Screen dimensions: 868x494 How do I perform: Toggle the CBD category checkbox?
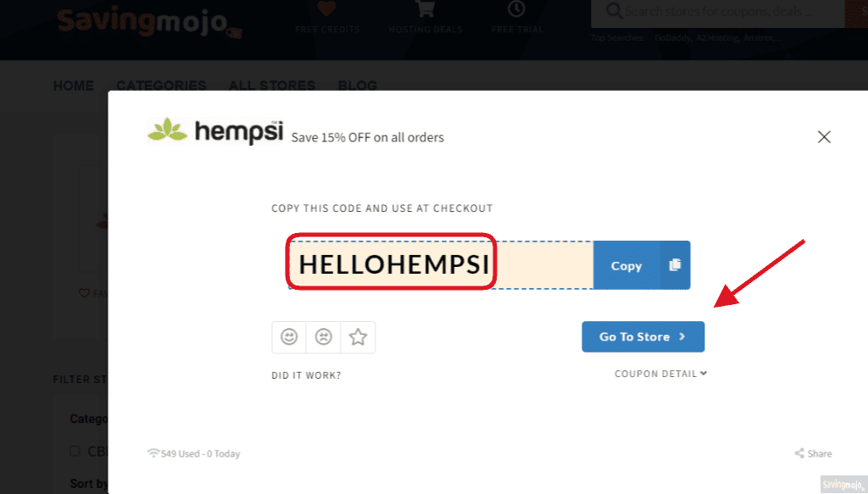75,451
